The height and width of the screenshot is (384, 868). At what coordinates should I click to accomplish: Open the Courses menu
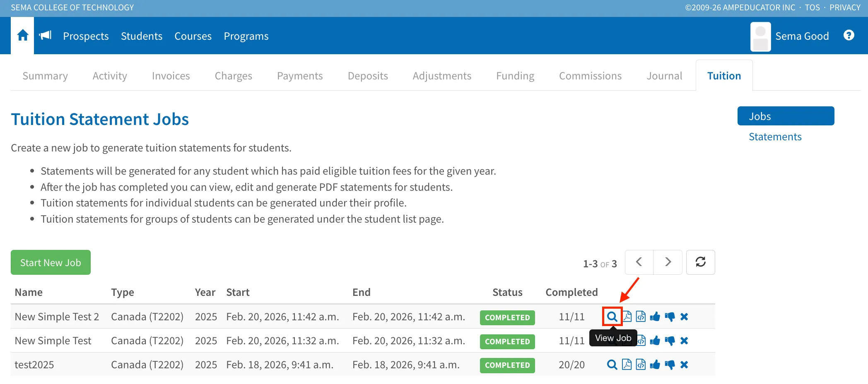click(x=193, y=36)
